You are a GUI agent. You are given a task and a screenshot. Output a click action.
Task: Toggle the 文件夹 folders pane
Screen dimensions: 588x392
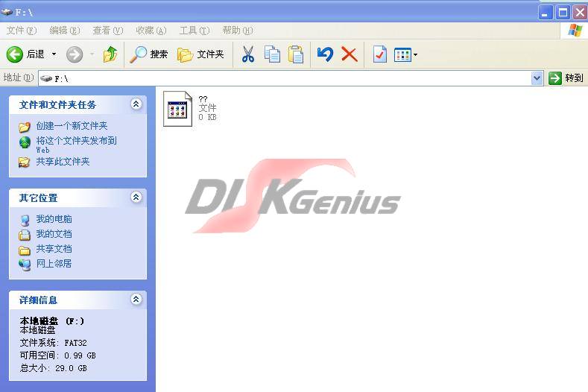[x=200, y=54]
